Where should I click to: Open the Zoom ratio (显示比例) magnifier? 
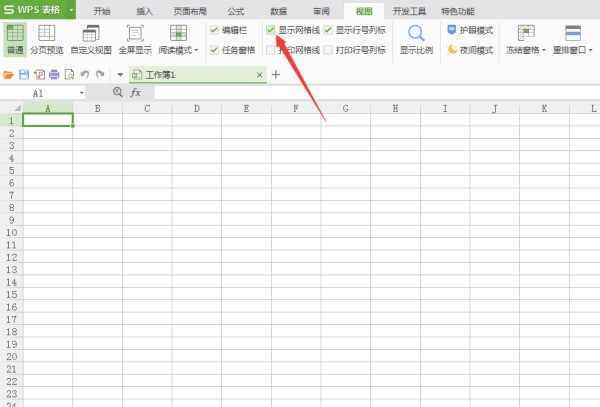pyautogui.click(x=416, y=39)
